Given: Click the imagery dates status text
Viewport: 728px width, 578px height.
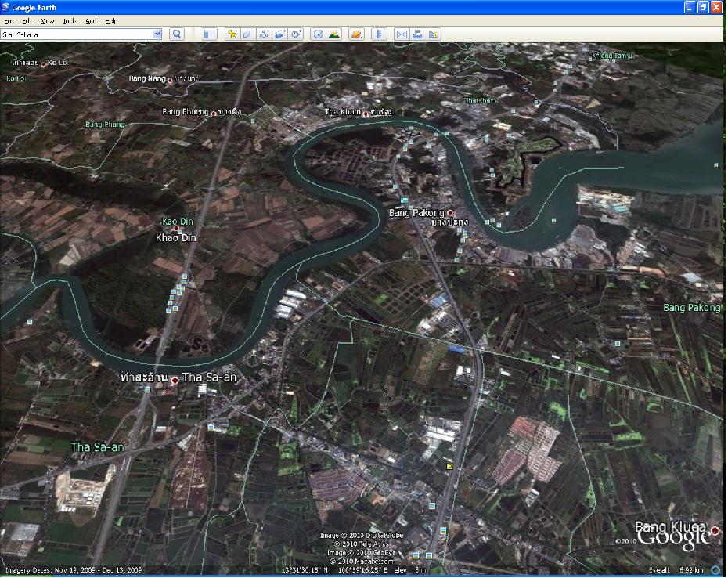Looking at the screenshot, I should 73,570.
